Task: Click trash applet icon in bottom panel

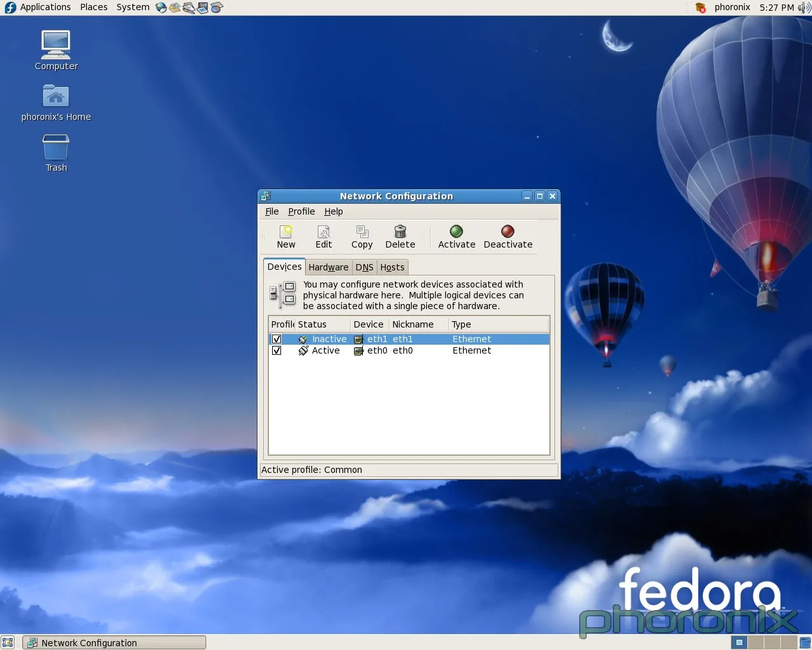Action: (804, 642)
